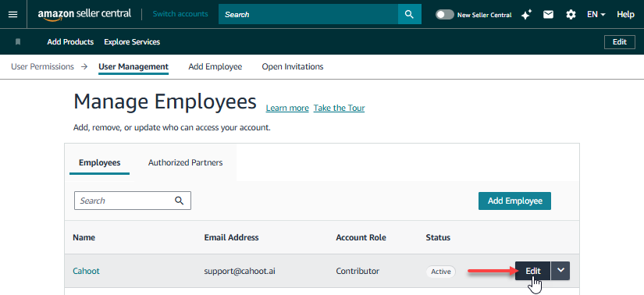Open the Cahoot employee name link
The image size is (644, 295).
[86, 271]
